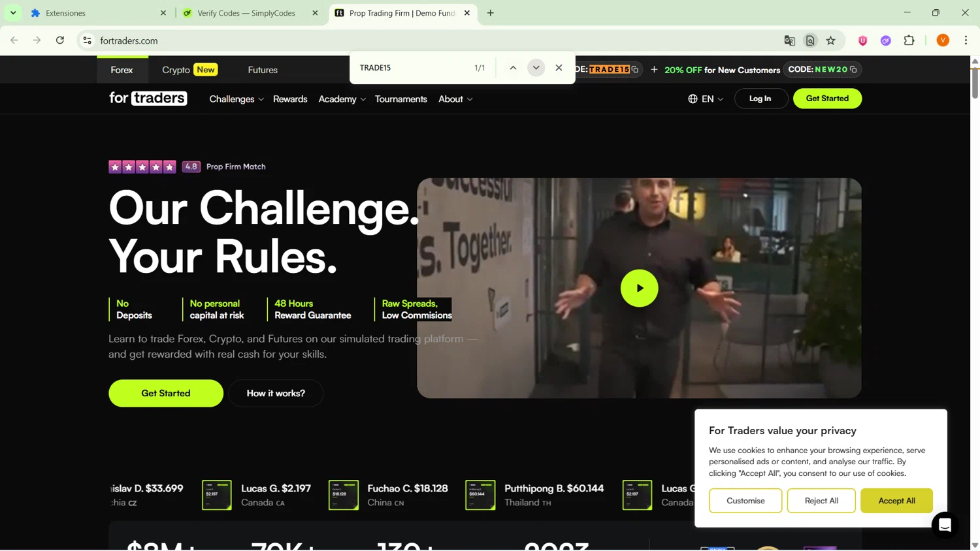
Task: Bookmark this page with the star icon
Action: point(831,40)
